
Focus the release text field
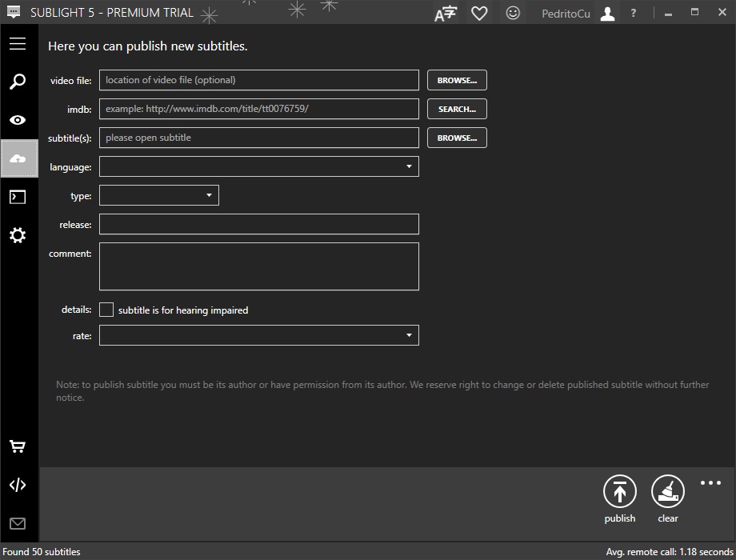pyautogui.click(x=259, y=224)
